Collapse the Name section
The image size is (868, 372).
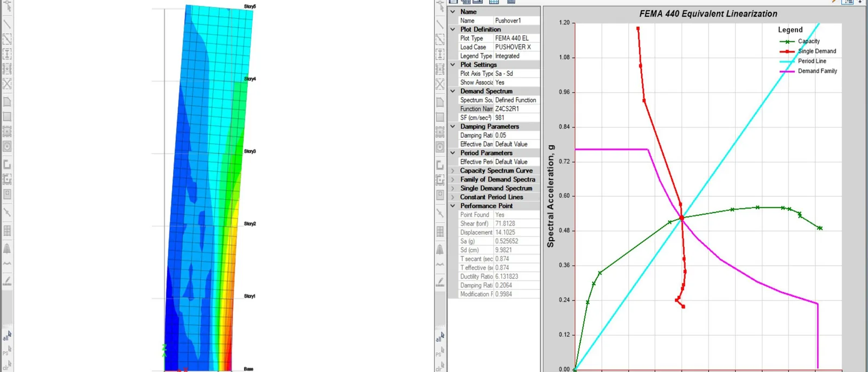click(453, 11)
